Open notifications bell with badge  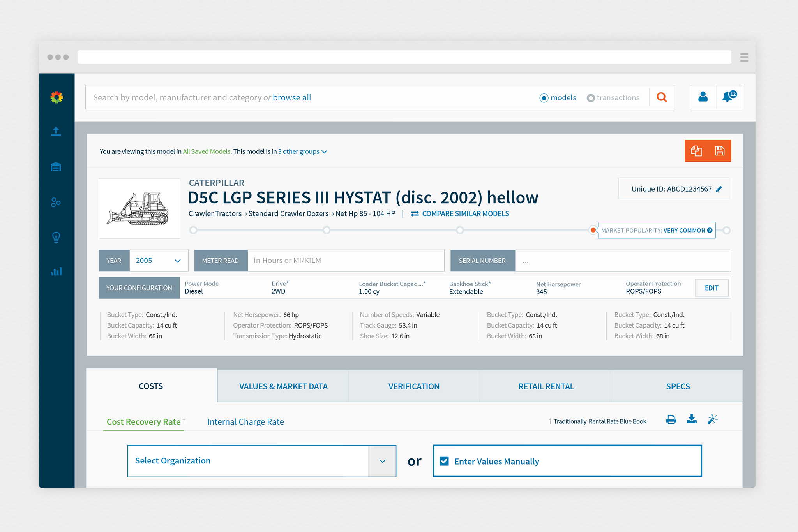point(728,97)
